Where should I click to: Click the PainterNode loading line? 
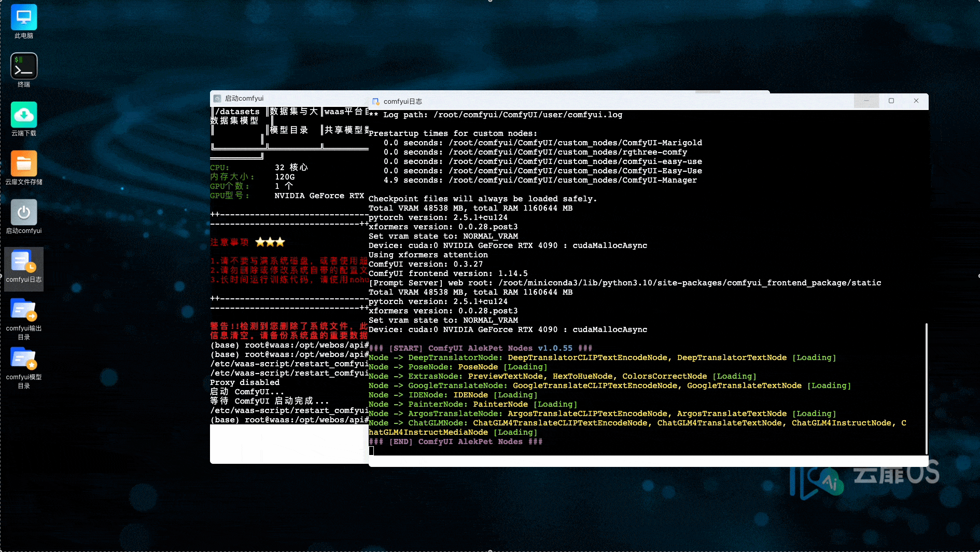[x=473, y=405]
